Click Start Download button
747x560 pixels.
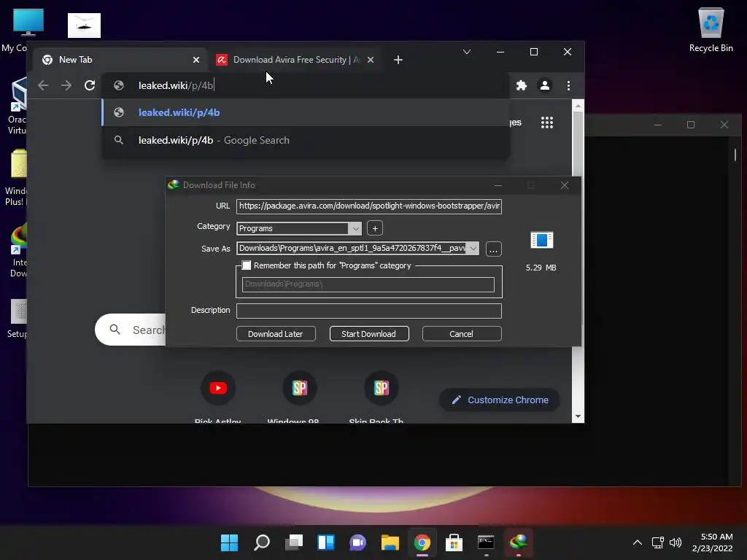coord(368,334)
